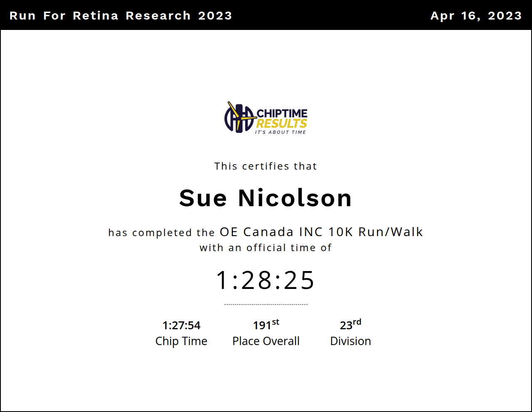Click the Apr 16, 2023 date
This screenshot has height=412, width=532.
476,15
